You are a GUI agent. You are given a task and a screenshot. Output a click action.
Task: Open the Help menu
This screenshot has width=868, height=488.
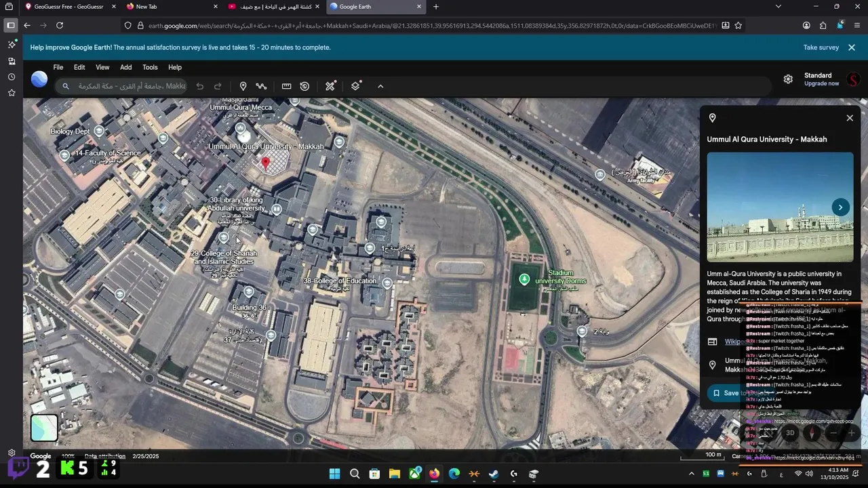point(175,67)
